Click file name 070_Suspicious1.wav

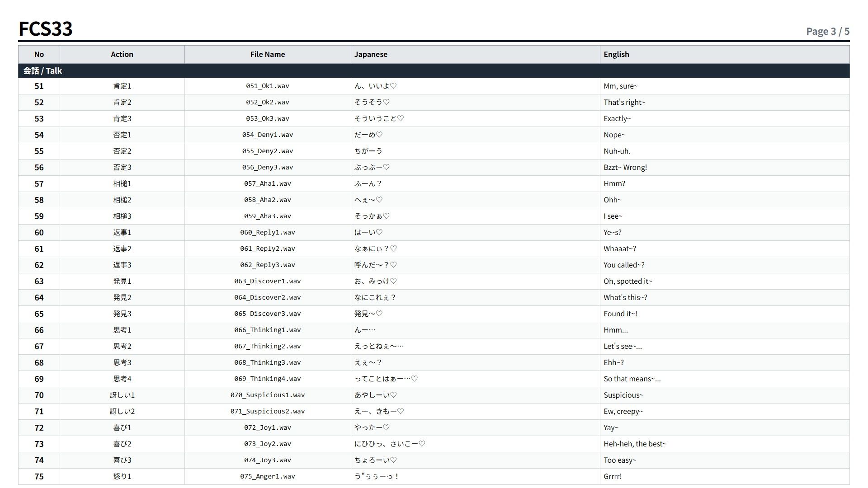pyautogui.click(x=268, y=395)
